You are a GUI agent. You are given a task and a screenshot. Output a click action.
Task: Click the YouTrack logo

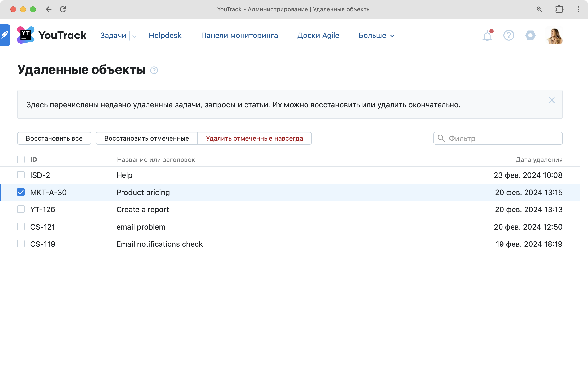(52, 35)
